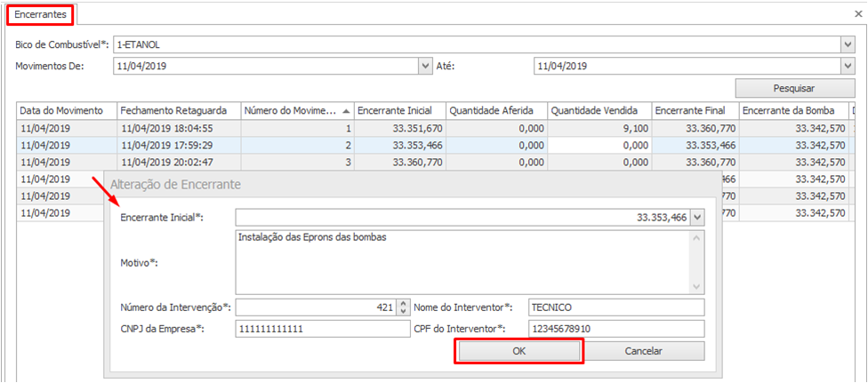Screen dimensions: 868x383
Task: Click the Encerrante Final column header
Action: 695,111
